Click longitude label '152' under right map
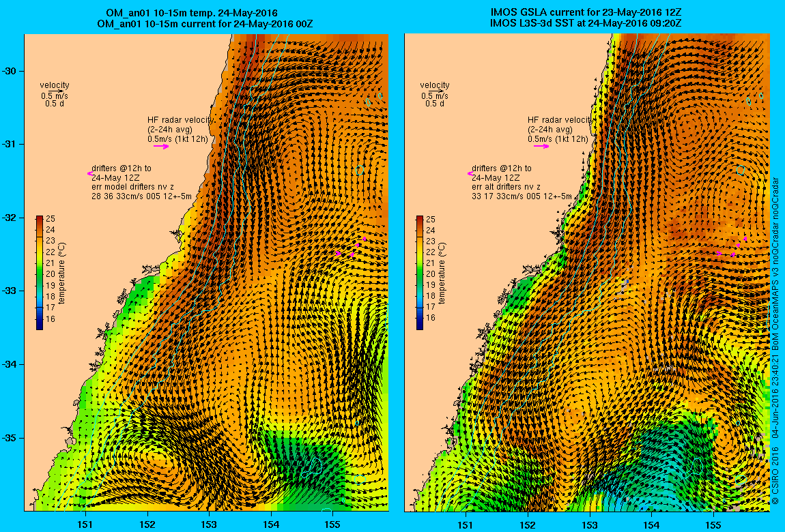Image resolution: width=785 pixels, height=532 pixels. (528, 524)
